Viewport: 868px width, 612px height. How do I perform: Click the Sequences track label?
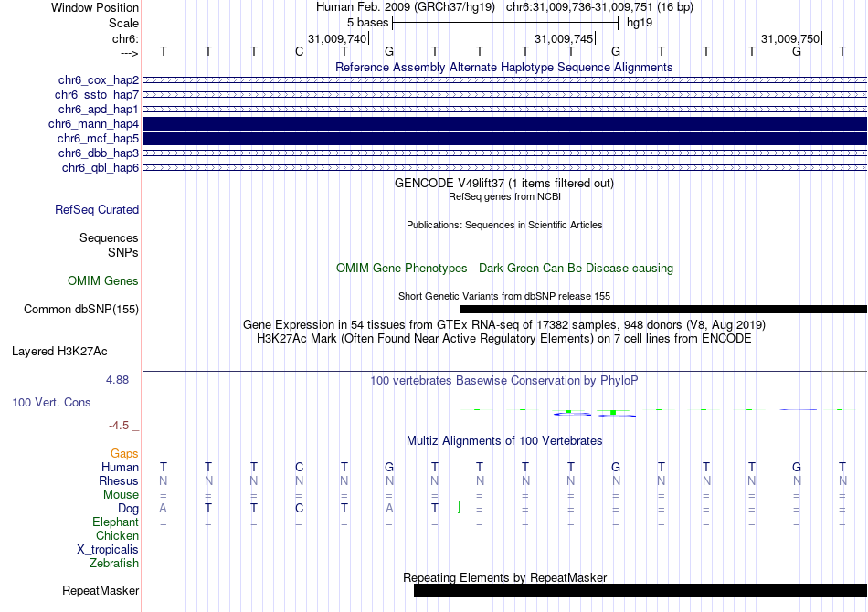pos(109,237)
